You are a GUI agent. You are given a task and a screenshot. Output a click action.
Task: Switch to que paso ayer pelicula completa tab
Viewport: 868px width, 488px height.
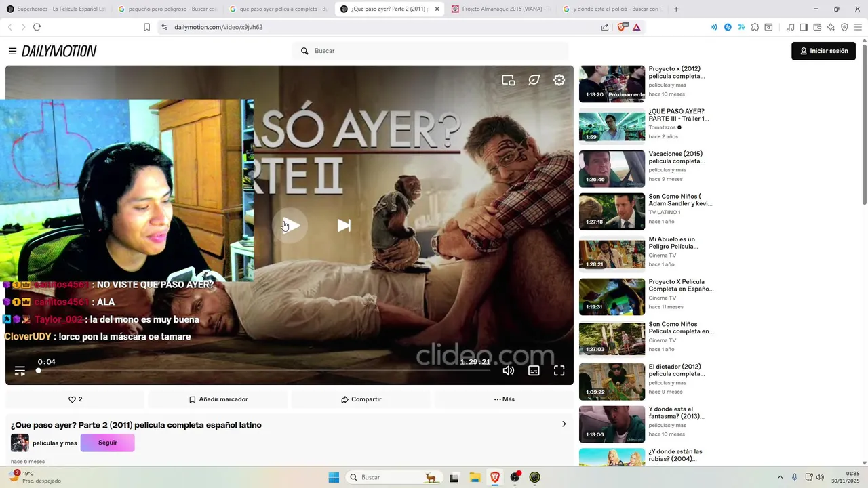278,9
